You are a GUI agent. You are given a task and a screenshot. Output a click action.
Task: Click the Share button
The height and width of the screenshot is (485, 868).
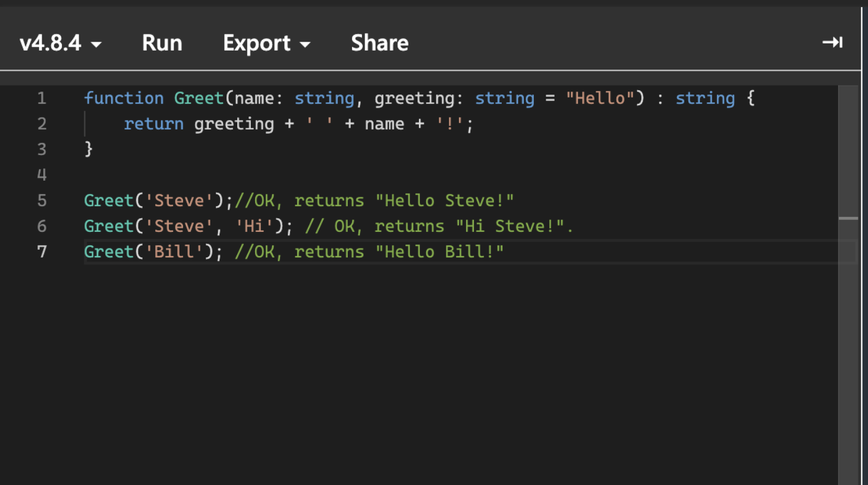(x=379, y=43)
